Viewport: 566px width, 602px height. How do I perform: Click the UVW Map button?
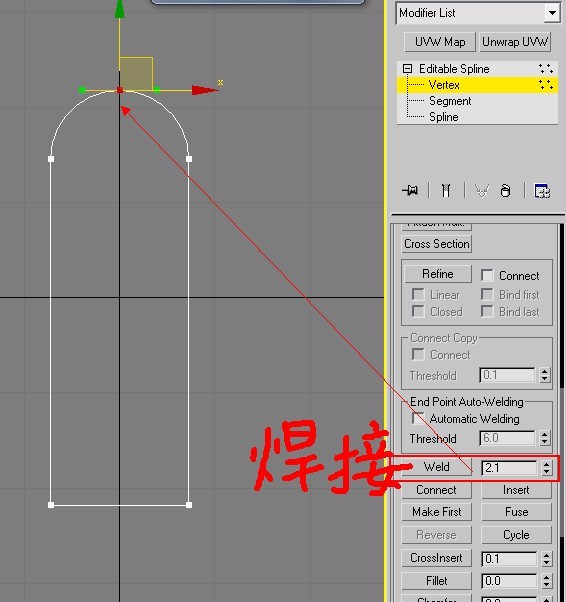[x=440, y=42]
